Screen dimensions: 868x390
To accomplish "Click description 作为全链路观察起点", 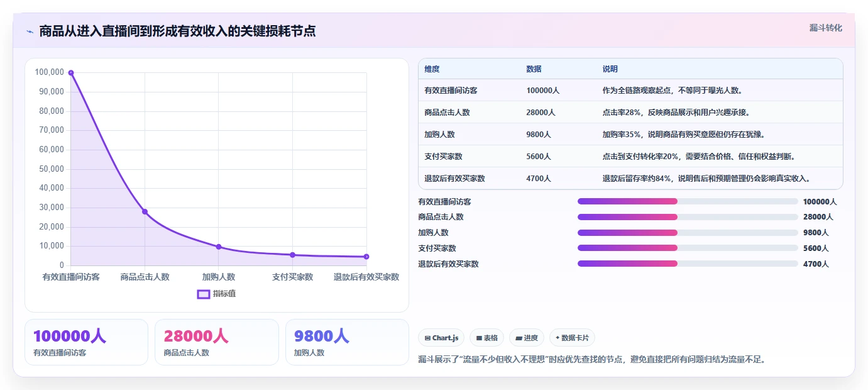I will 673,91.
